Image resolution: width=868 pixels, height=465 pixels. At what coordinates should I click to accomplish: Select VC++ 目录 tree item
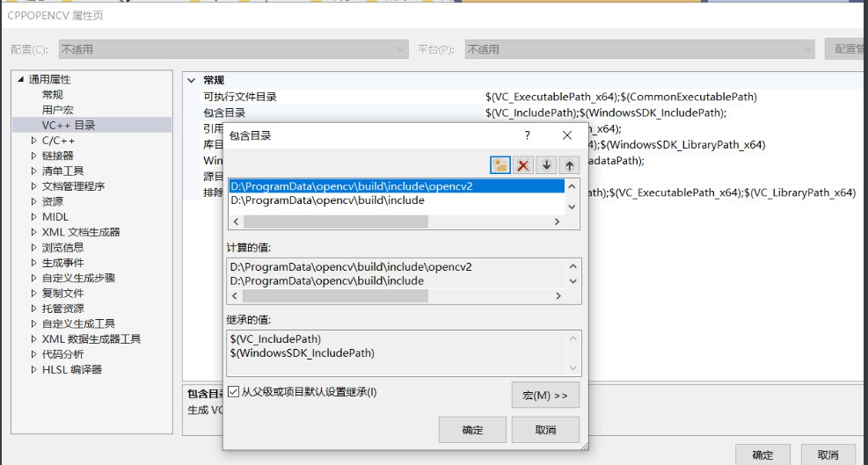pyautogui.click(x=69, y=125)
